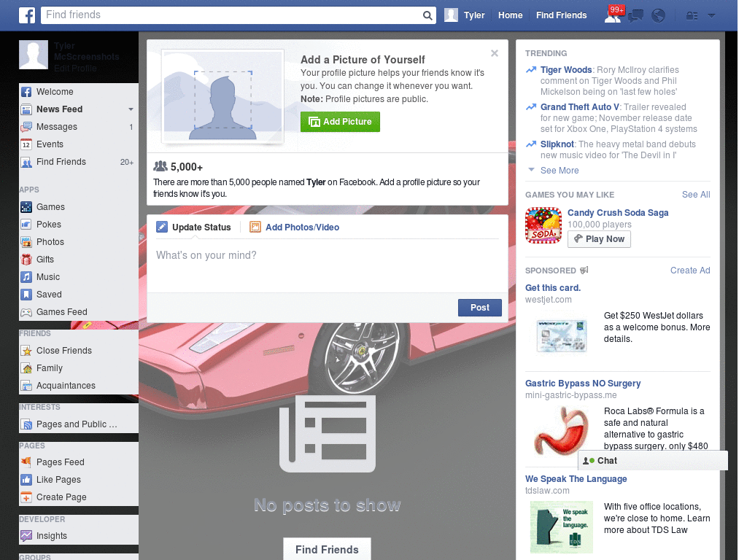Viewport: 747px width, 560px height.
Task: Open the privacy shortcuts lock icon
Action: [692, 16]
